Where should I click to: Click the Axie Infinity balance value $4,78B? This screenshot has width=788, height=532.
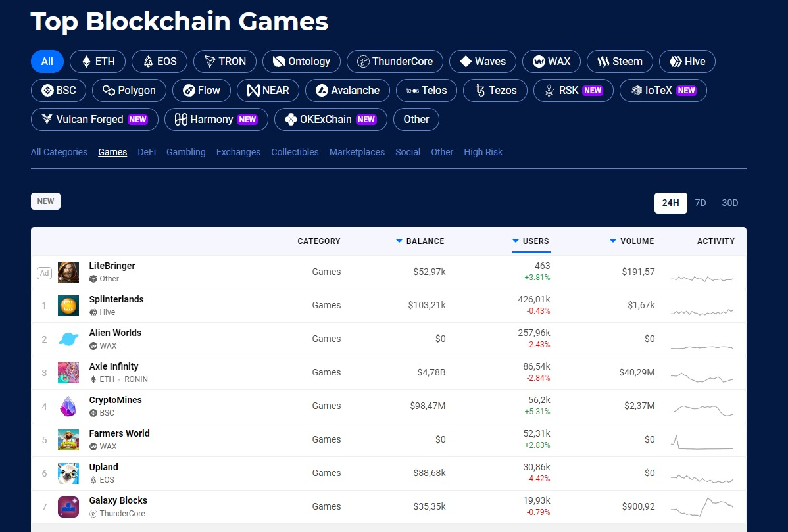(431, 373)
